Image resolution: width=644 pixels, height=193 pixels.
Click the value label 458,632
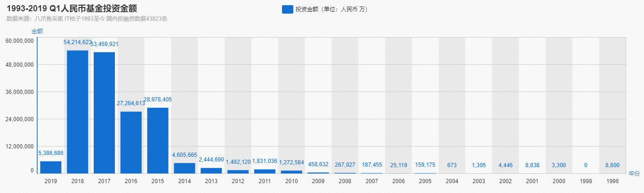tap(319, 165)
